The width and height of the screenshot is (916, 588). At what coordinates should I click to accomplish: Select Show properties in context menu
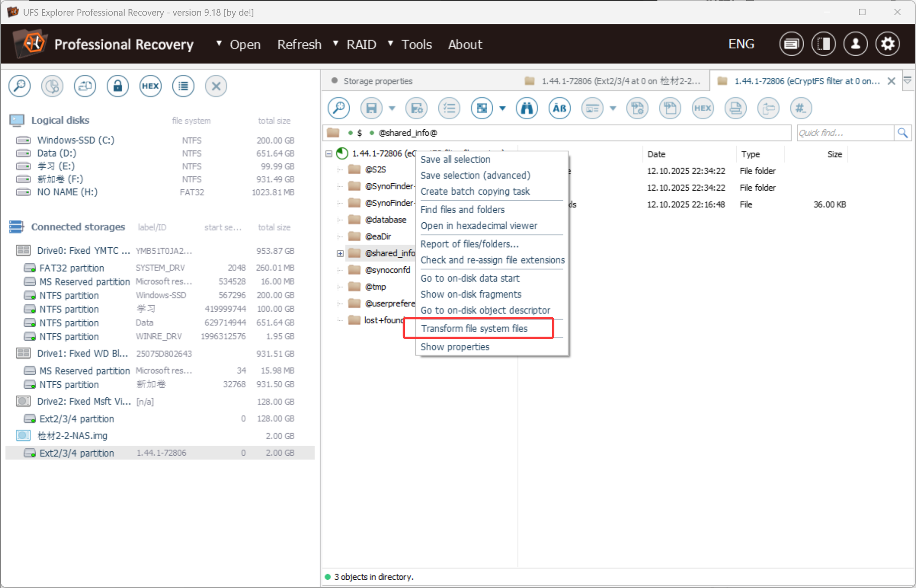[455, 347]
